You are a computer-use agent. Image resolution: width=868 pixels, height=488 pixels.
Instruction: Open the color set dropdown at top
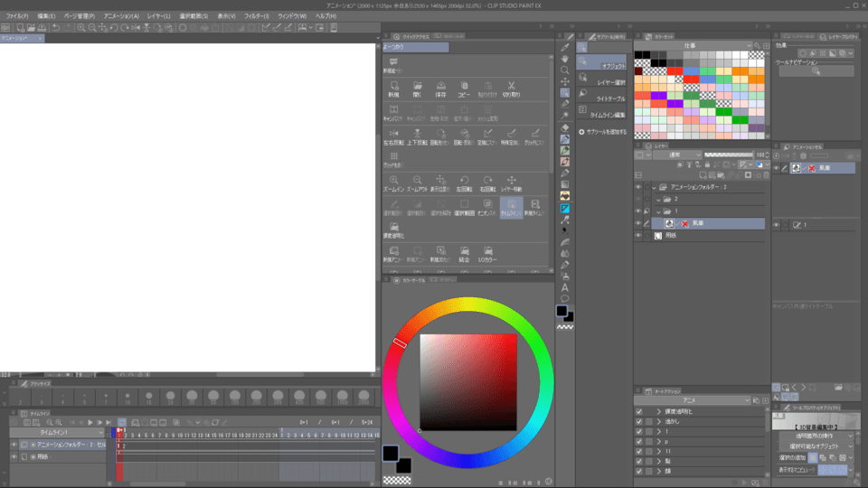click(x=694, y=45)
